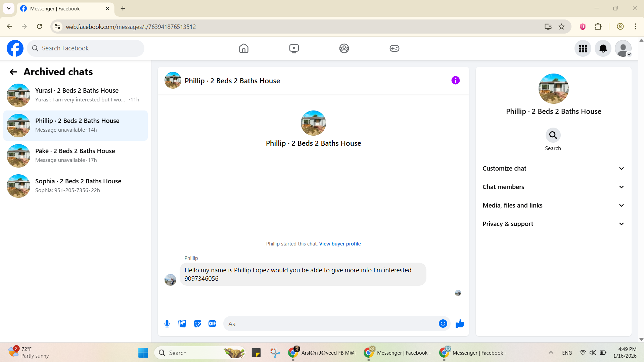Viewport: 644px width, 362px height.
Task: Open the Video (Watch) tab icon
Action: [294, 48]
